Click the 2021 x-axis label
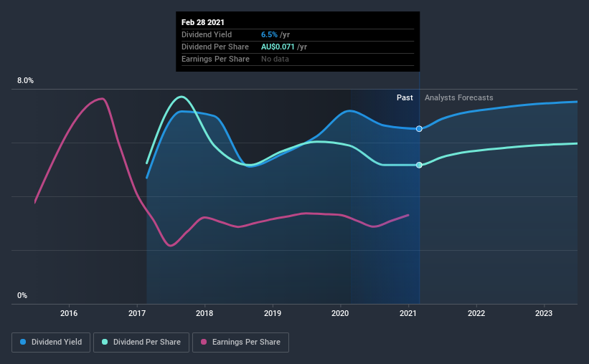This screenshot has width=589, height=364. [408, 313]
